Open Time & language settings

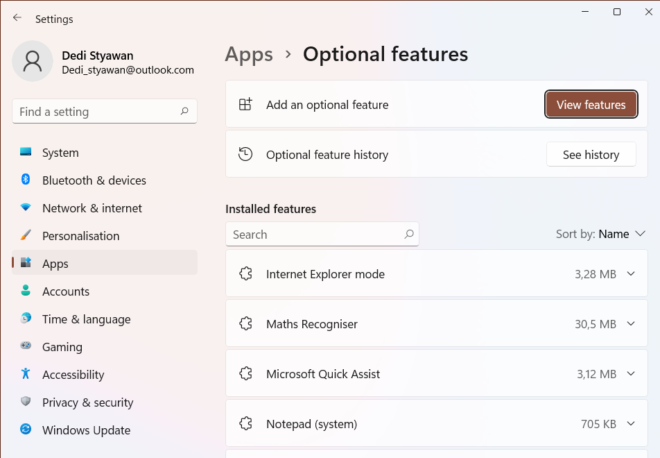pos(105,319)
